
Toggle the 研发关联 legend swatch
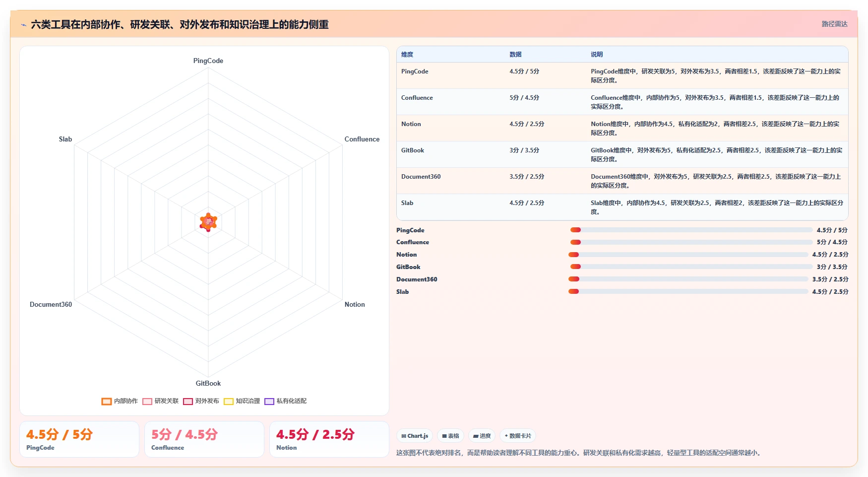coord(147,402)
